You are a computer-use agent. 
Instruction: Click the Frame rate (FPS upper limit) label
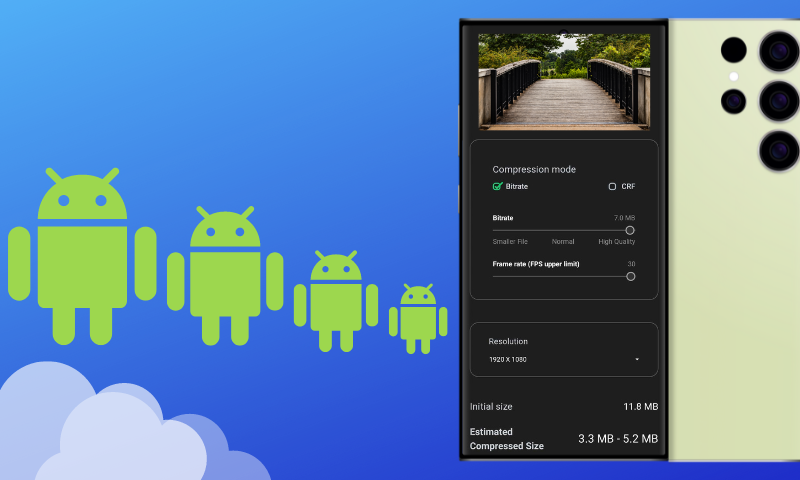click(536, 264)
